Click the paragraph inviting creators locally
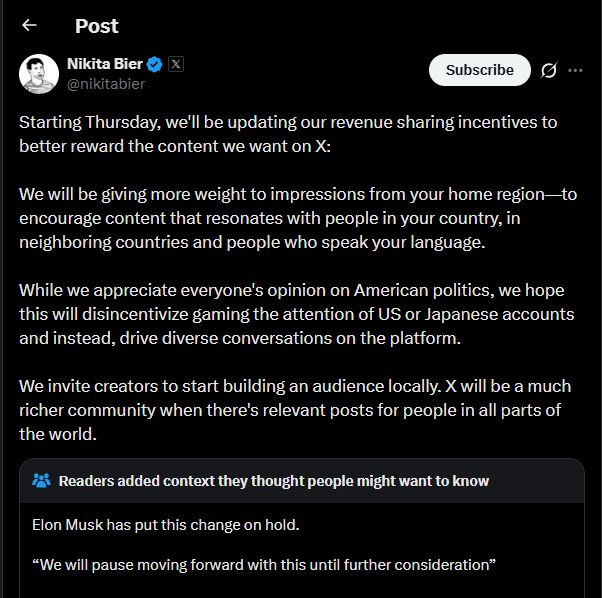This screenshot has width=602, height=598. pyautogui.click(x=298, y=410)
